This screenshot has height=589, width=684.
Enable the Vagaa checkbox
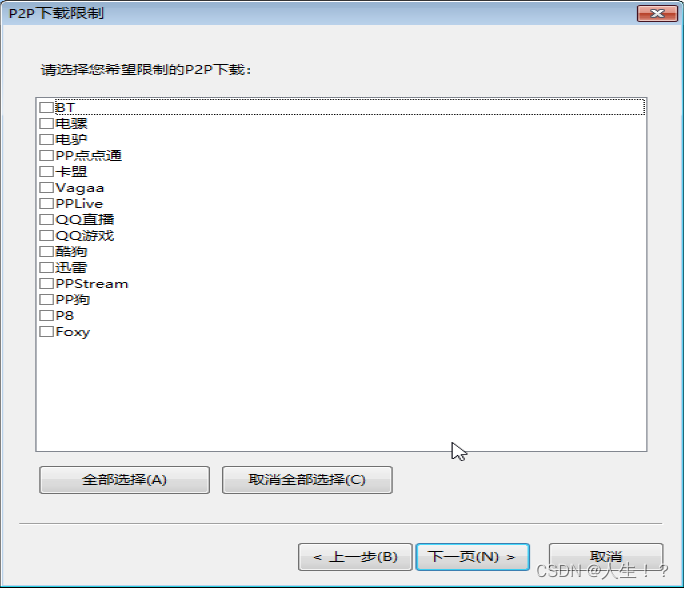pos(46,188)
